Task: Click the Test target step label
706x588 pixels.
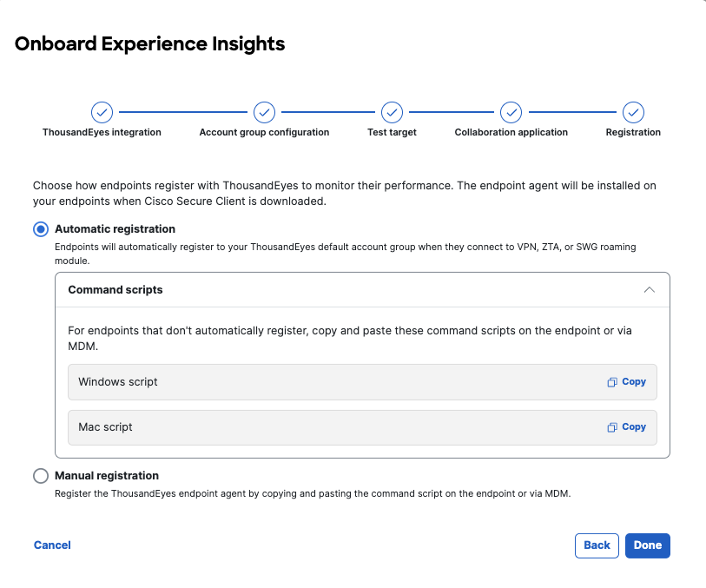Action: pos(392,133)
